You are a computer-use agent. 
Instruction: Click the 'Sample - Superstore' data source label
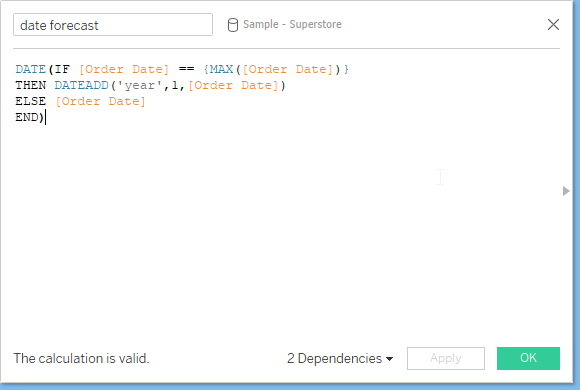[x=292, y=24]
